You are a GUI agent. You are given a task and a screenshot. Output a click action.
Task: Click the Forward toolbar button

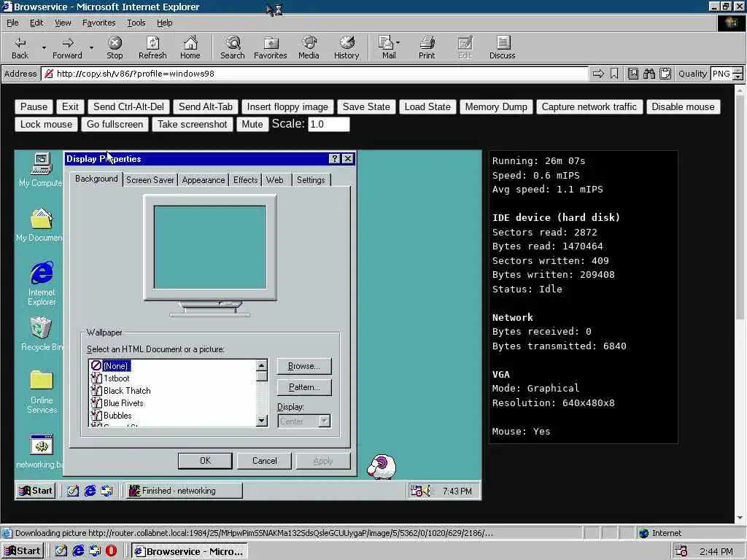(x=67, y=47)
